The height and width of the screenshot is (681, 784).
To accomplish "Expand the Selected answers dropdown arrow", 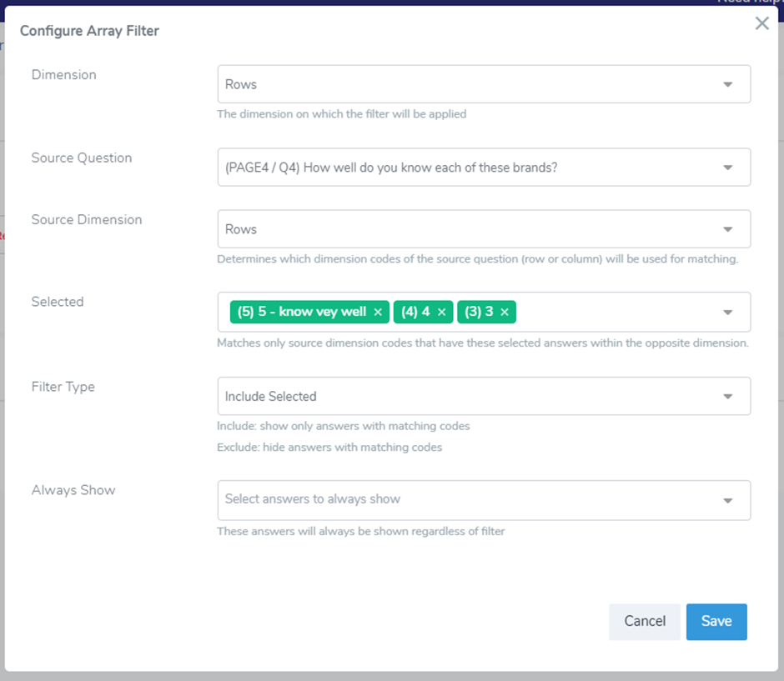I will (727, 312).
